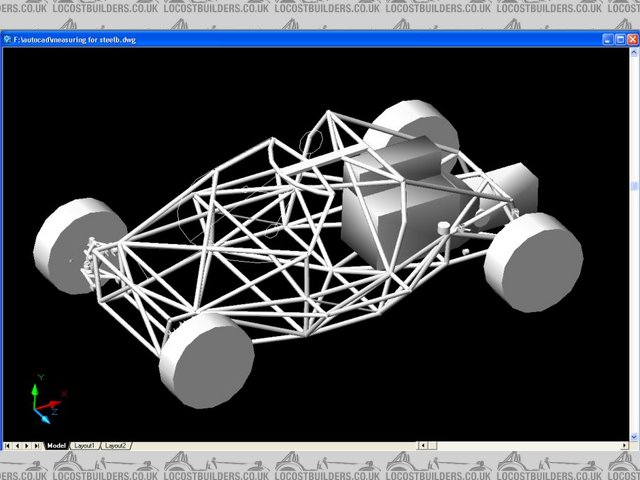Image resolution: width=640 pixels, height=480 pixels.
Task: Jump to first layout tab arrow
Action: (x=8, y=445)
